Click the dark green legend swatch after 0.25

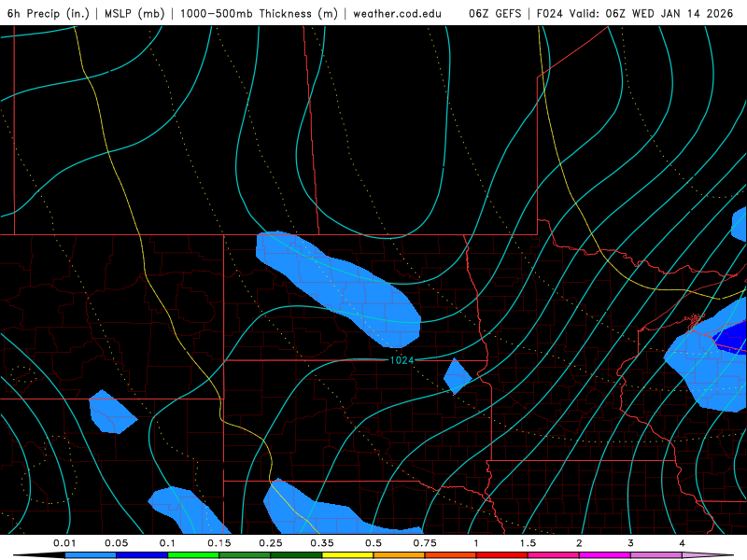[296, 555]
